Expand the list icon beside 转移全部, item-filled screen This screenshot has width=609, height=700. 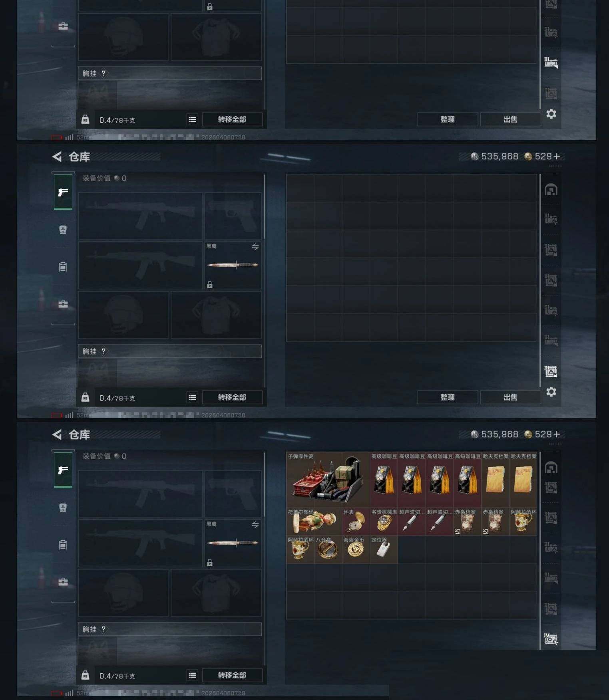click(192, 675)
